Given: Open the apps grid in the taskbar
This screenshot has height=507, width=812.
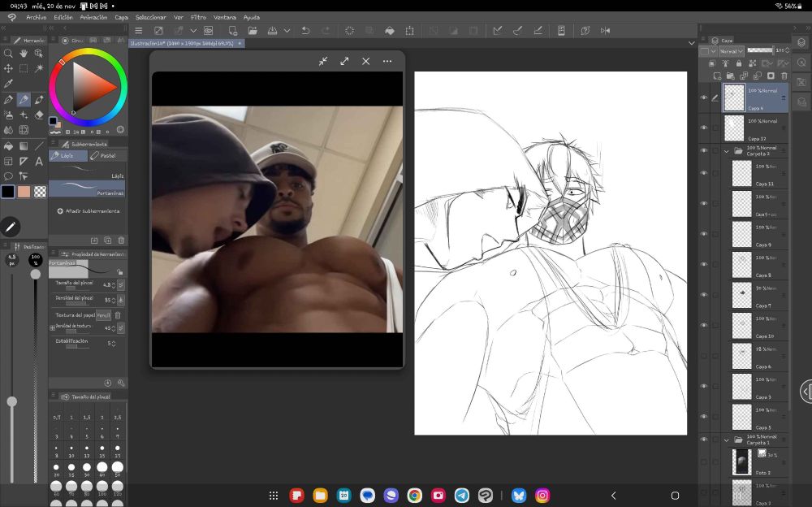Looking at the screenshot, I should pyautogui.click(x=274, y=496).
